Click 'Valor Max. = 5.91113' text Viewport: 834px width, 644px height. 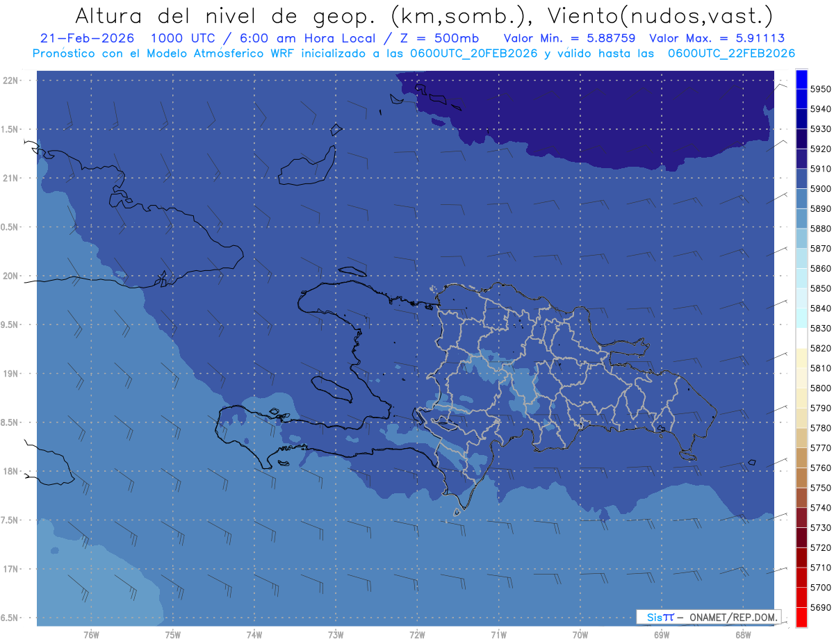point(717,38)
